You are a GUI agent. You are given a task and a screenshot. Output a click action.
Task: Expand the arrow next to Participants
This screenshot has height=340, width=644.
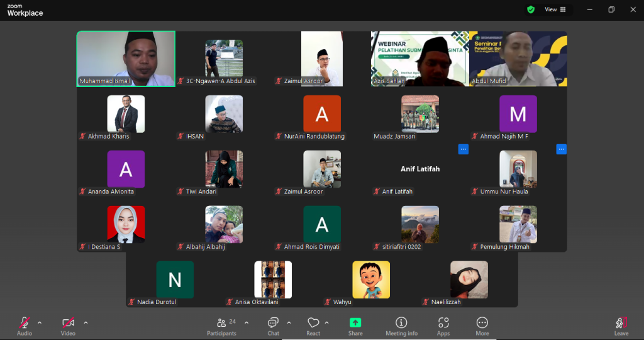pos(247,323)
